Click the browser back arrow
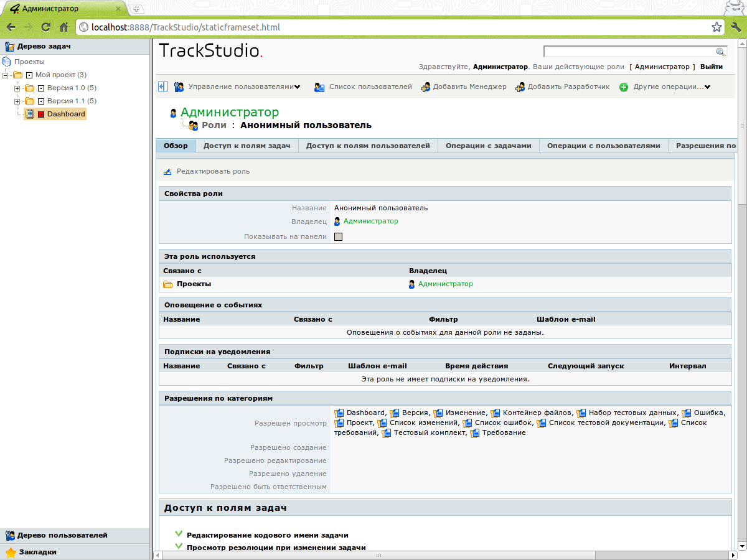The width and height of the screenshot is (747, 560). 11,27
